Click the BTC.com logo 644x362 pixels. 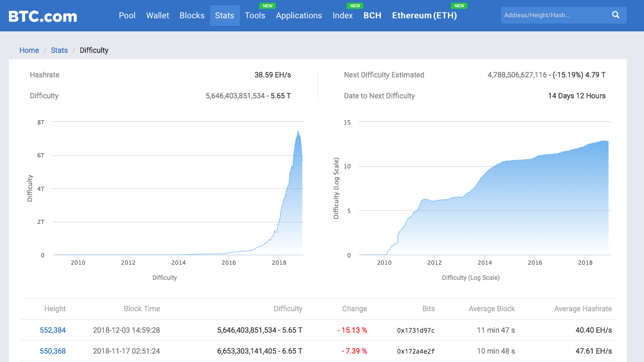click(x=43, y=16)
